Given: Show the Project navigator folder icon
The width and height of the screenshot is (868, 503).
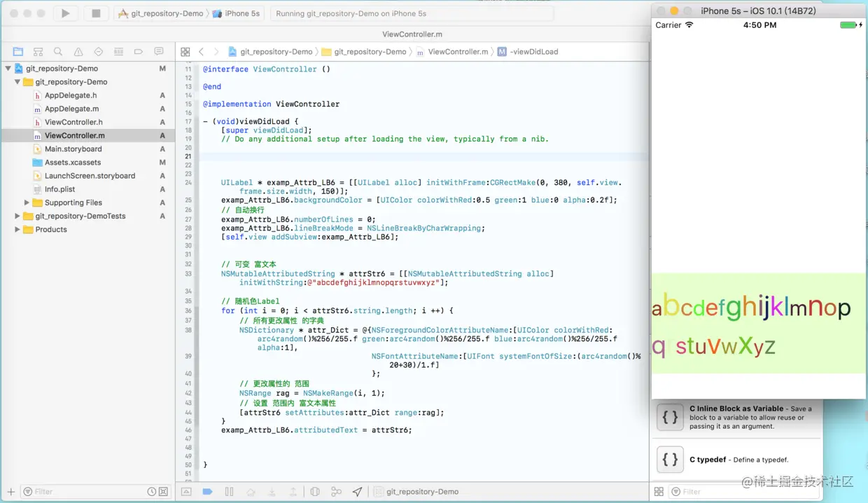Looking at the screenshot, I should pos(18,52).
